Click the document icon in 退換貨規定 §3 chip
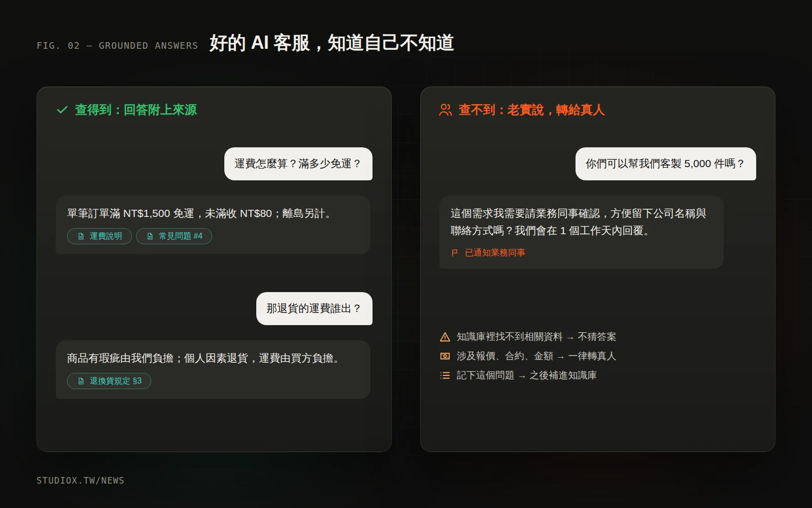 pos(81,381)
